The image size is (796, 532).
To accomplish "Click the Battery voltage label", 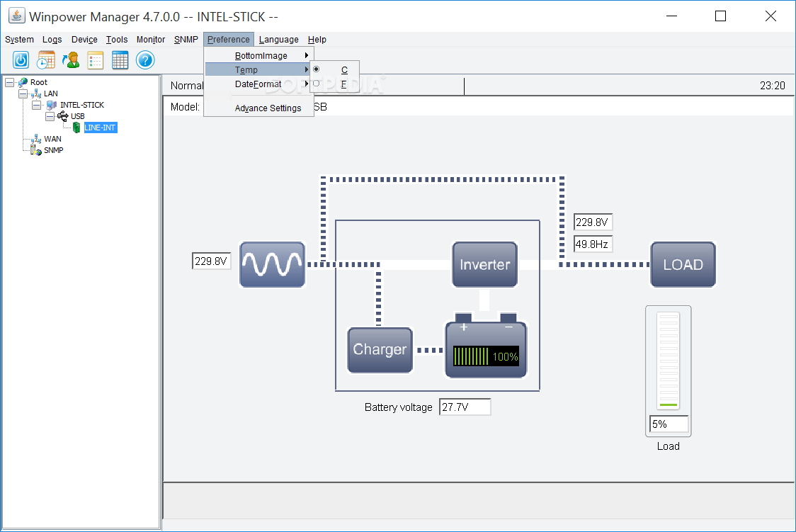I will (x=399, y=407).
